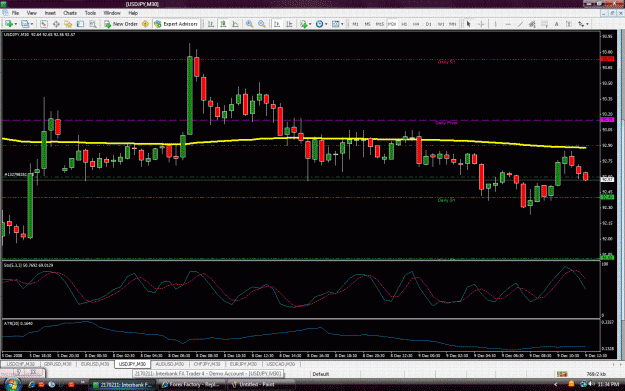Open the Window menu
625x391 pixels.
[112, 13]
